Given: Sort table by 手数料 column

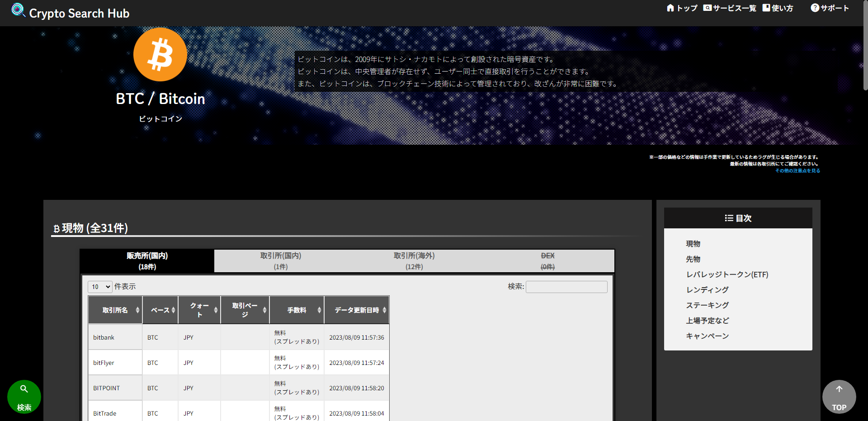Looking at the screenshot, I should [297, 310].
